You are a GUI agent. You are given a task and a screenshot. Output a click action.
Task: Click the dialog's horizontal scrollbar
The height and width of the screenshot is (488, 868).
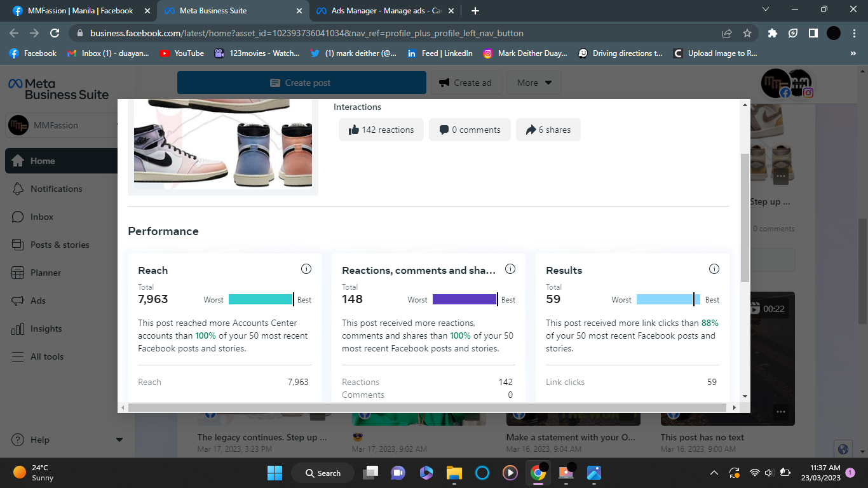(x=426, y=407)
